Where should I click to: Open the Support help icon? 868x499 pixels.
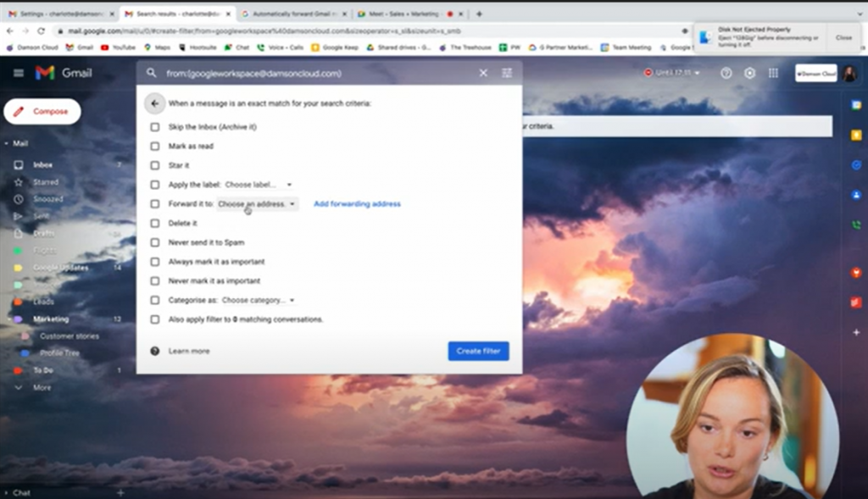tap(726, 73)
